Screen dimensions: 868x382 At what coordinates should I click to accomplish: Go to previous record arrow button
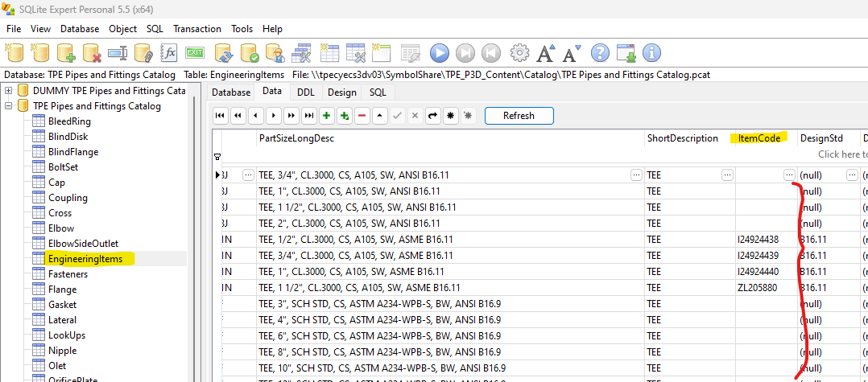point(255,116)
